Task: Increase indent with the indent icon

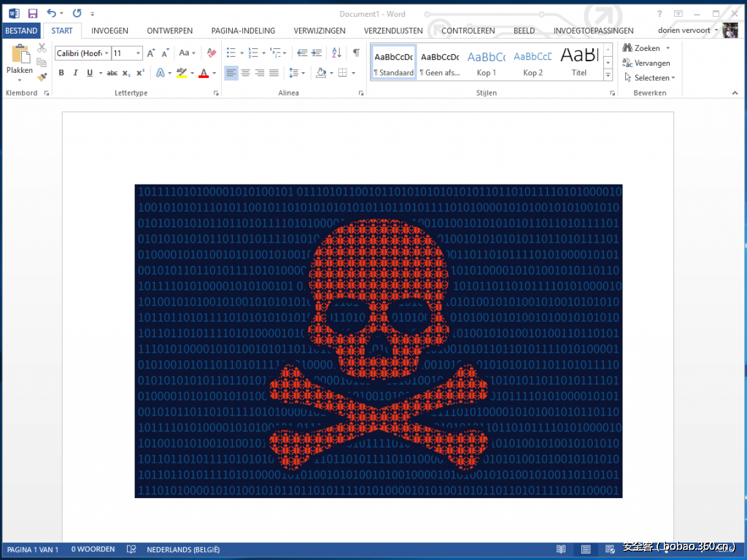Action: (x=317, y=52)
